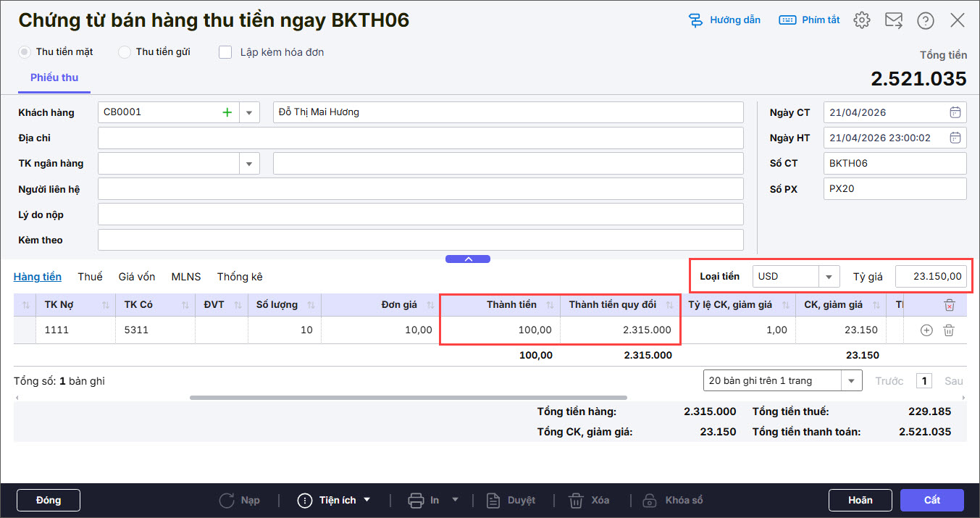Click the Lý do nộp input field
Viewport: 980px width, 518px height.
(x=420, y=214)
